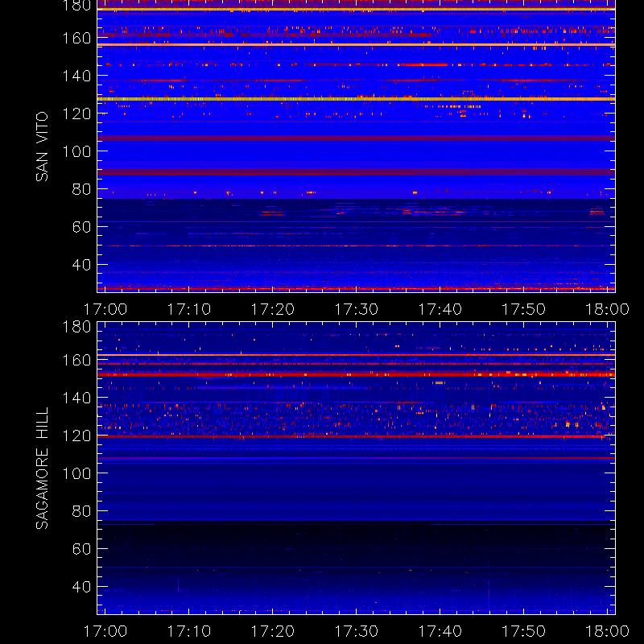Click the red band near 152 in the Sagamore Hill plot
The width and height of the screenshot is (644, 644).
click(x=356, y=374)
